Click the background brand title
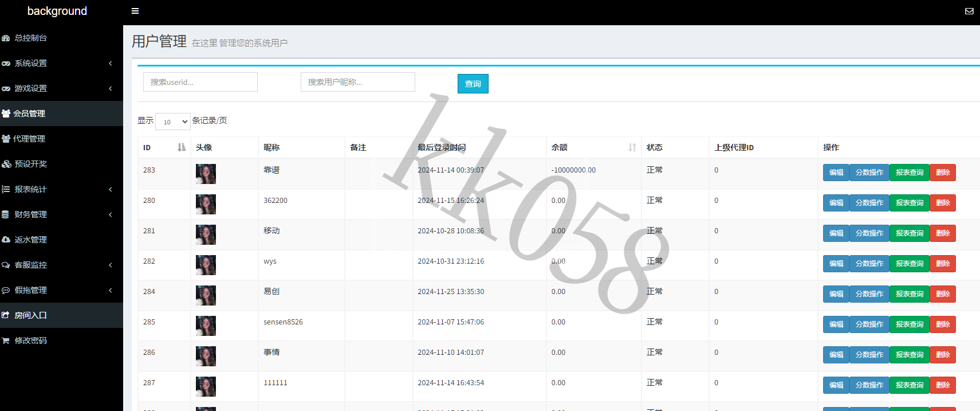Image resolution: width=980 pixels, height=411 pixels. coord(57,11)
